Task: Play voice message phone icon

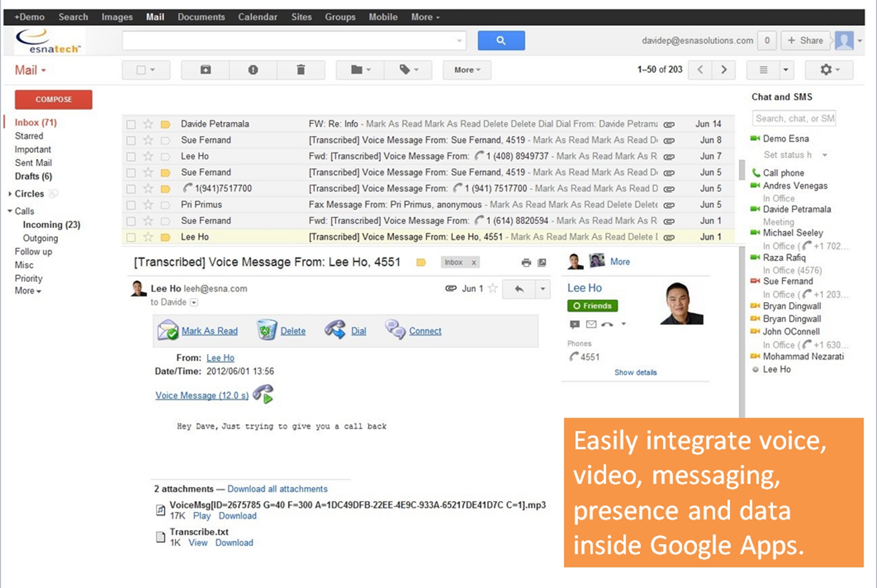Action: click(x=264, y=393)
